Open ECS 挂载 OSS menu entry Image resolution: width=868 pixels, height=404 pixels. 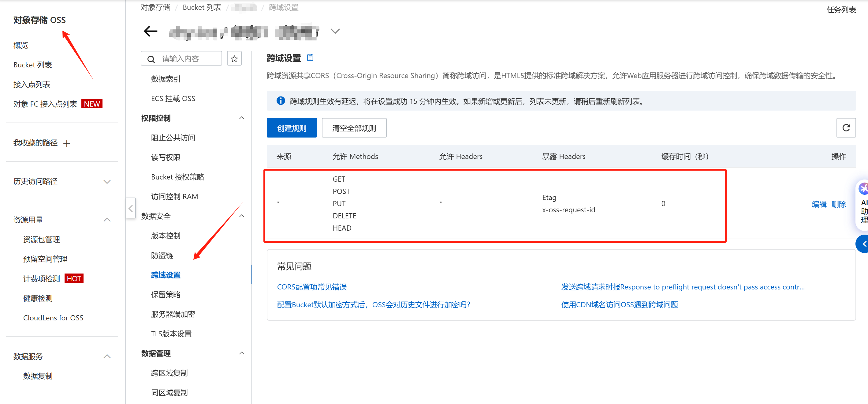click(173, 98)
